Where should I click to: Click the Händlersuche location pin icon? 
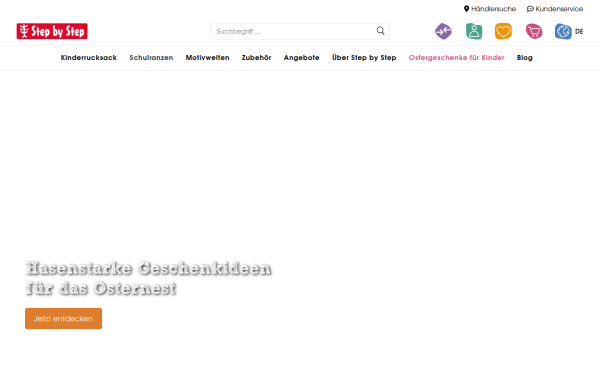tap(466, 9)
